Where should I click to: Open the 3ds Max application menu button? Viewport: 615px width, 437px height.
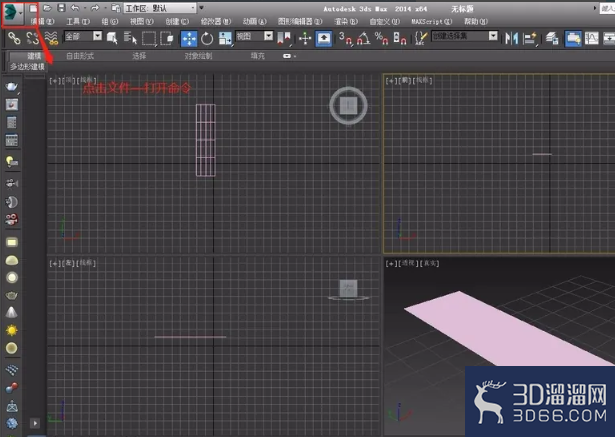pyautogui.click(x=13, y=14)
